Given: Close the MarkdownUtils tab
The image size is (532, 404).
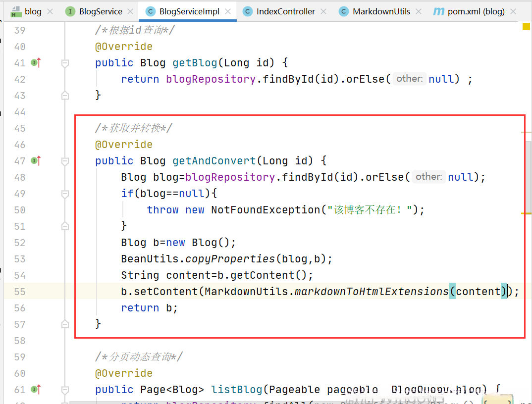Looking at the screenshot, I should 419,11.
